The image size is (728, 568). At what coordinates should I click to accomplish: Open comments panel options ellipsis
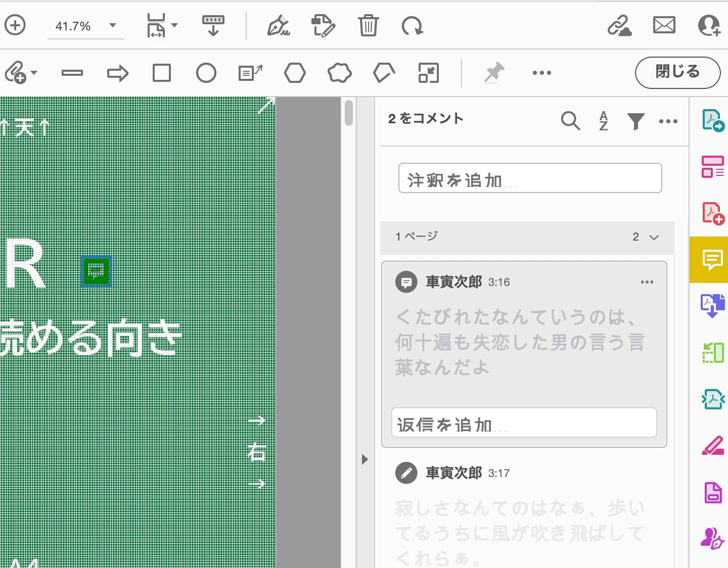pyautogui.click(x=668, y=121)
